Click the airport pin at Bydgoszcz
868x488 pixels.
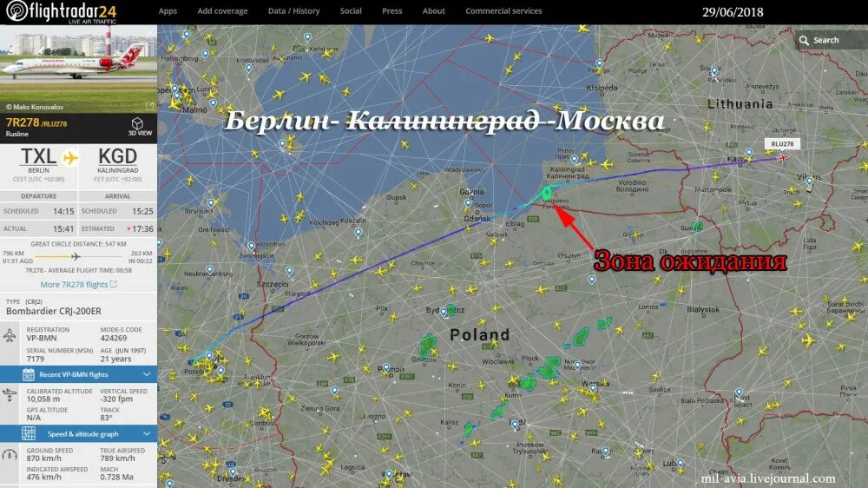[x=443, y=313]
